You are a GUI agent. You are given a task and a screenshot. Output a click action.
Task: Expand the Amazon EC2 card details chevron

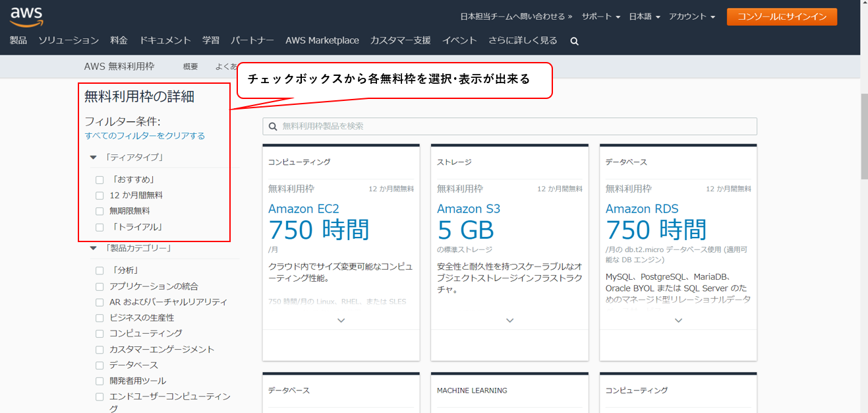pyautogui.click(x=341, y=320)
